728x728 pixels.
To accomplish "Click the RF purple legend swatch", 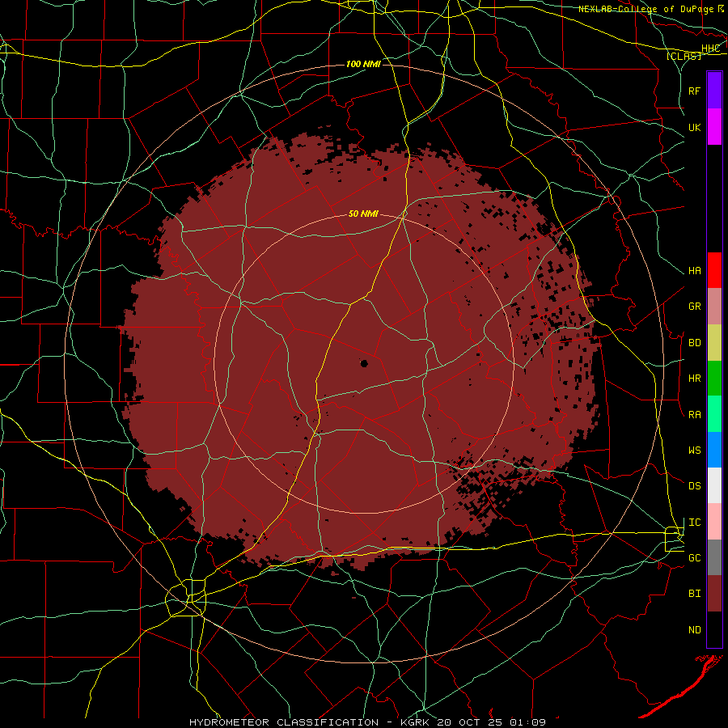I will (714, 91).
